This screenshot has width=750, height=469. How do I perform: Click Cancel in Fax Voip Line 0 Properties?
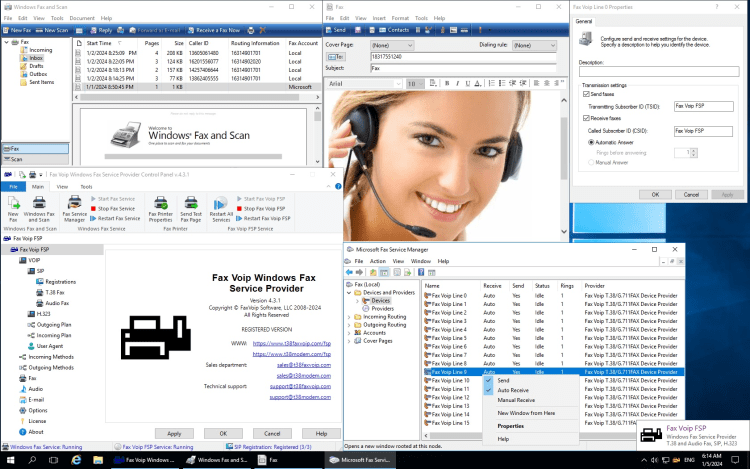click(691, 195)
